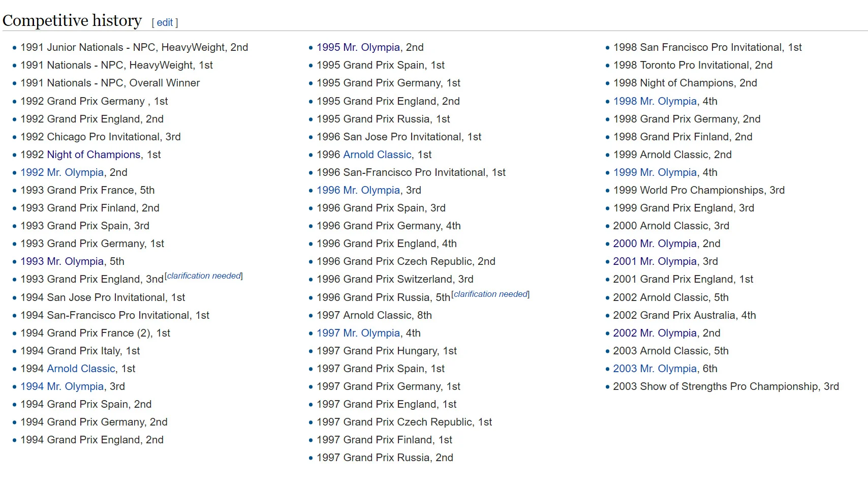The height and width of the screenshot is (484, 868).
Task: Click the 1997 Arnold Classic, 8th entry
Action: pos(374,315)
